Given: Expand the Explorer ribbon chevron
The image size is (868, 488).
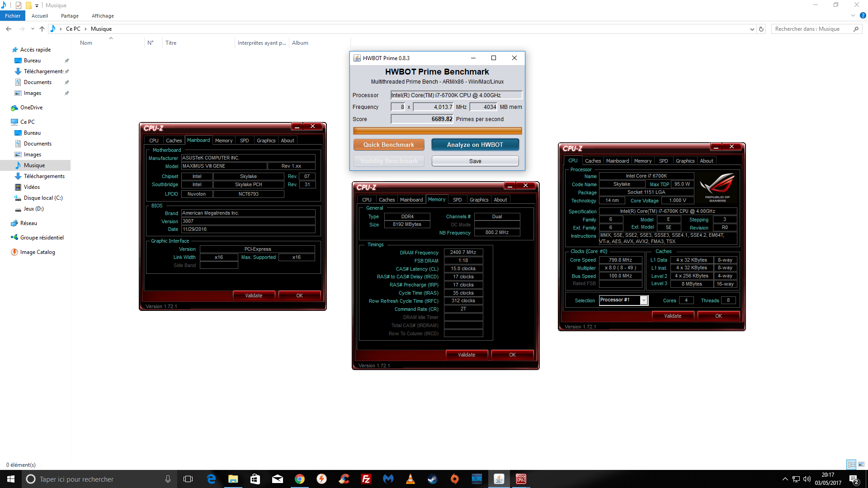Looking at the screenshot, I should tap(853, 15).
